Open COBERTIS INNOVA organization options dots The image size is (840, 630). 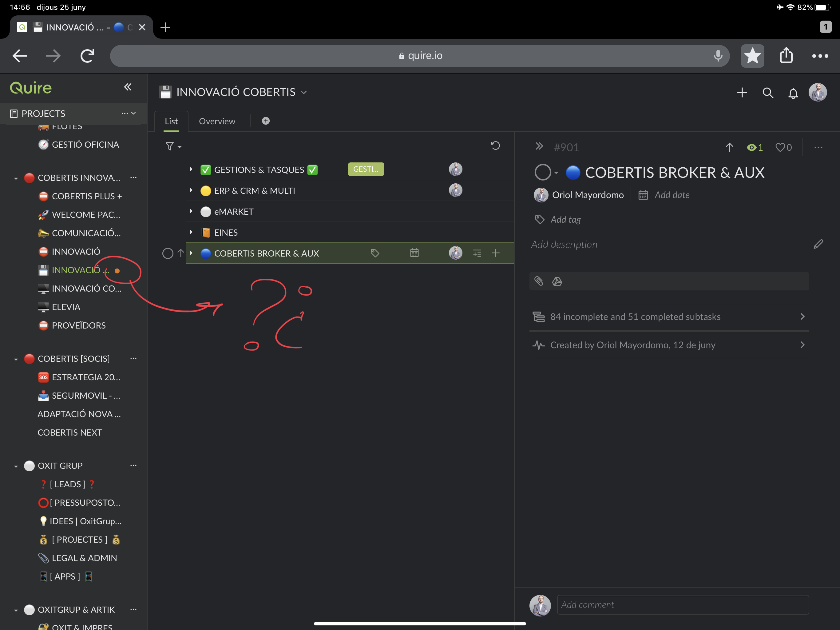coord(133,177)
